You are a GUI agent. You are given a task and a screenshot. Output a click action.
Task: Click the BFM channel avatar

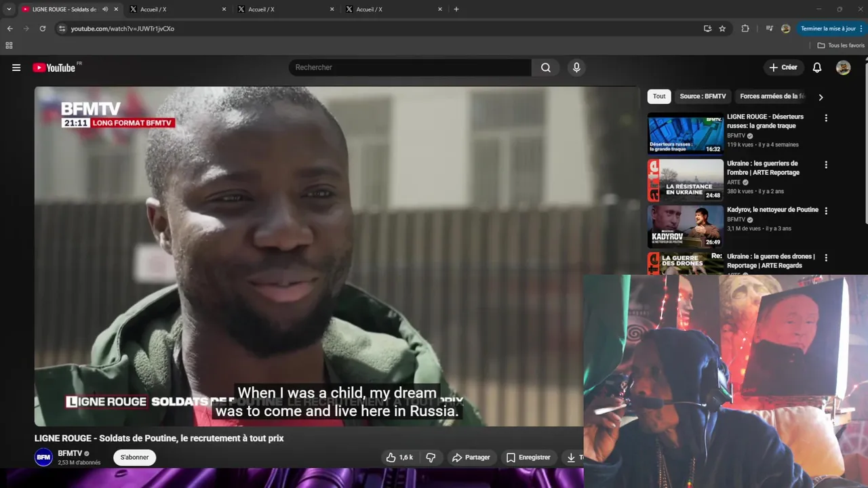[x=43, y=457]
